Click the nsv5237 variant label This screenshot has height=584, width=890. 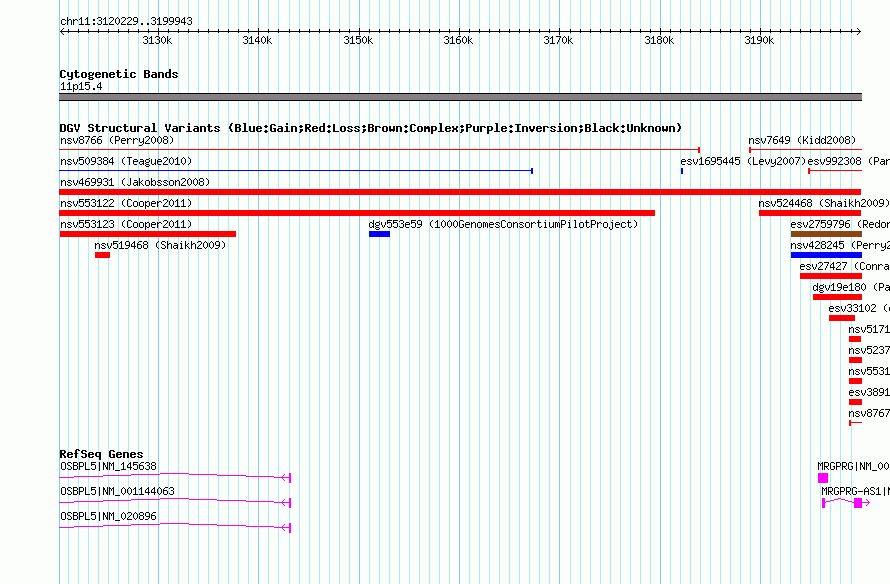click(869, 350)
